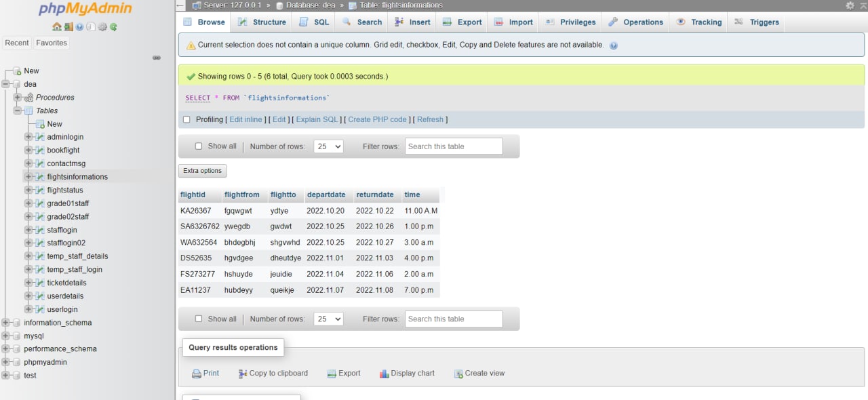Open the Triggers tab

tap(757, 22)
